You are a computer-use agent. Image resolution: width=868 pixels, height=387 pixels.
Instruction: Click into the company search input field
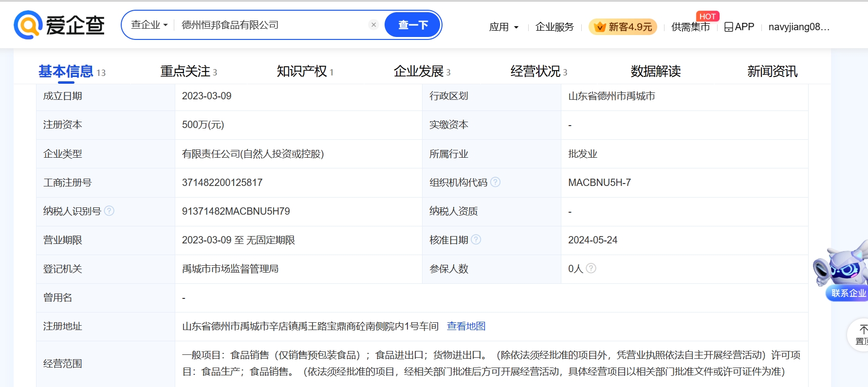[273, 25]
